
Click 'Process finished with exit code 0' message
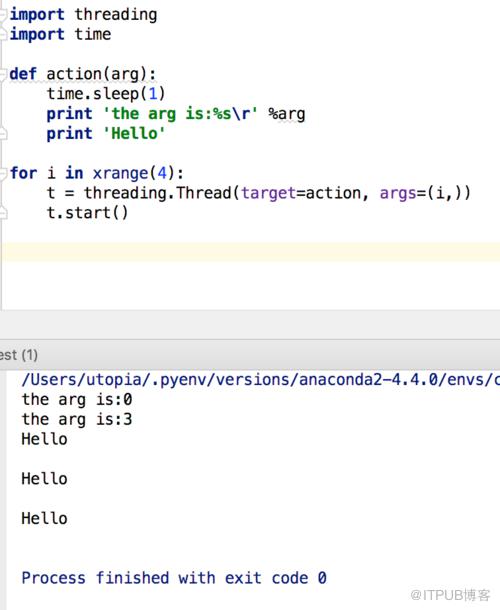click(174, 578)
